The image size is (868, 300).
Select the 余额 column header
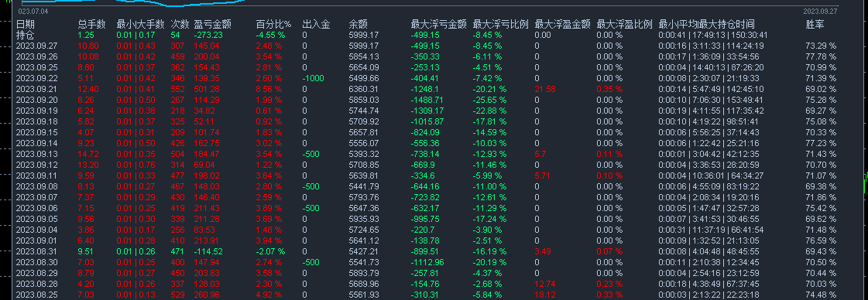[359, 24]
